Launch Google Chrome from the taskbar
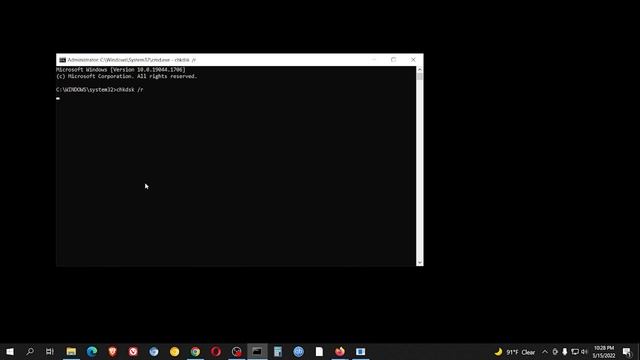640x360 pixels. point(195,351)
